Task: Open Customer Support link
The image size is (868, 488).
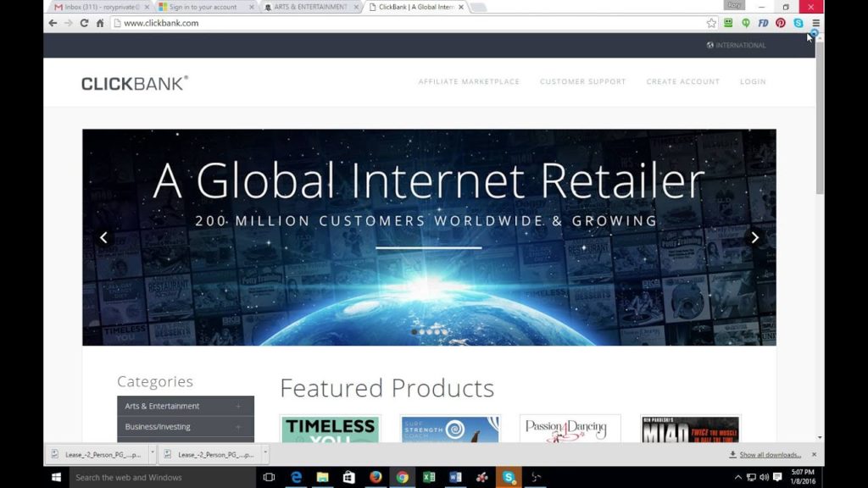Action: coord(583,81)
